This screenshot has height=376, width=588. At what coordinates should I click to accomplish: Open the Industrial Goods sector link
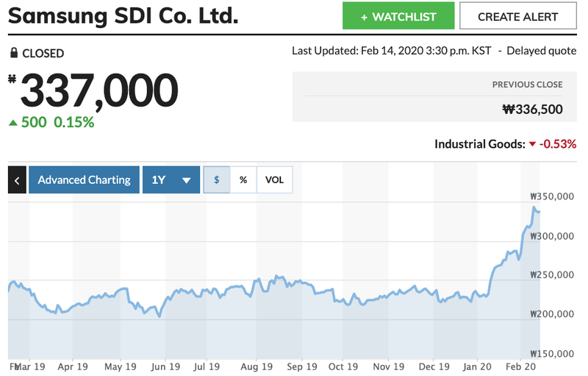pyautogui.click(x=480, y=144)
